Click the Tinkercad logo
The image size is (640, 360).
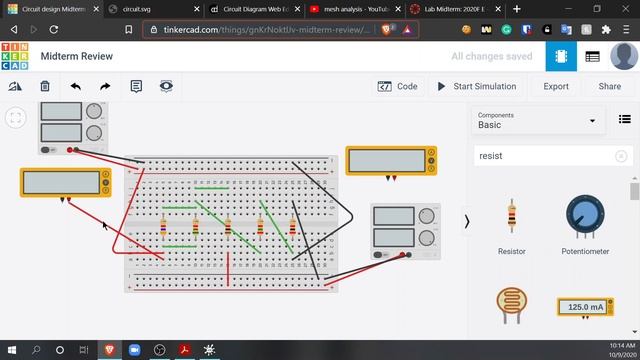click(15, 56)
